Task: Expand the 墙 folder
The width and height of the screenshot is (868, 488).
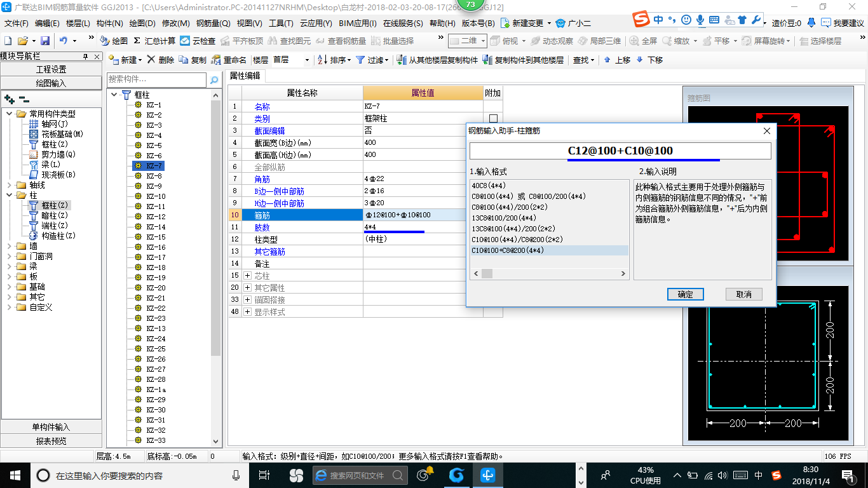Action: click(x=10, y=246)
